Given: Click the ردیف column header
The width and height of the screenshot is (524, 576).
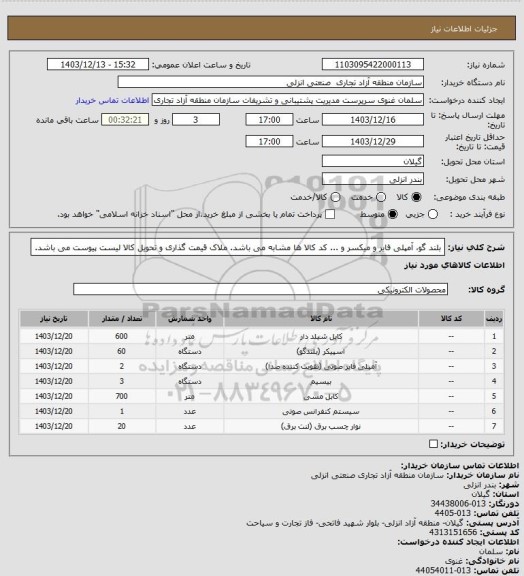Looking at the screenshot, I should coord(494,318).
